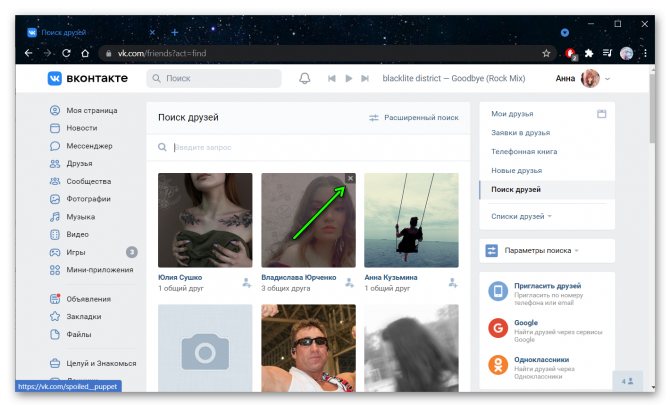This screenshot has height=407, width=670.
Task: Skip to the next music track
Action: [365, 78]
